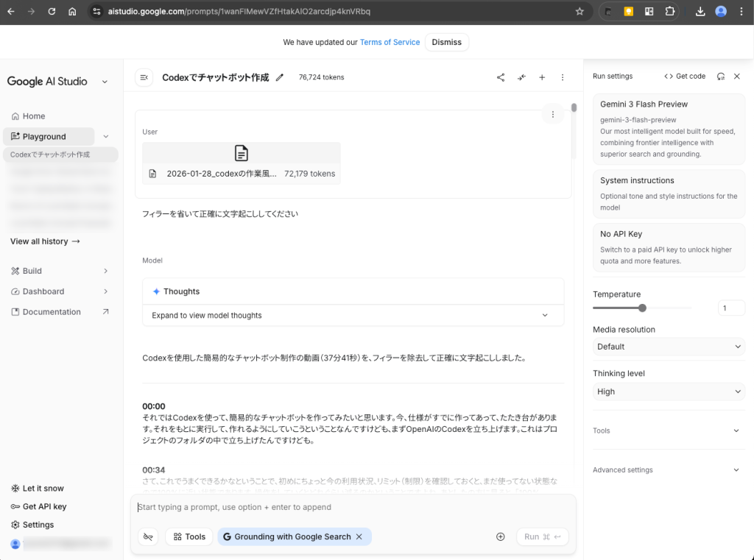Share the prompt
The image size is (754, 560).
pos(501,77)
